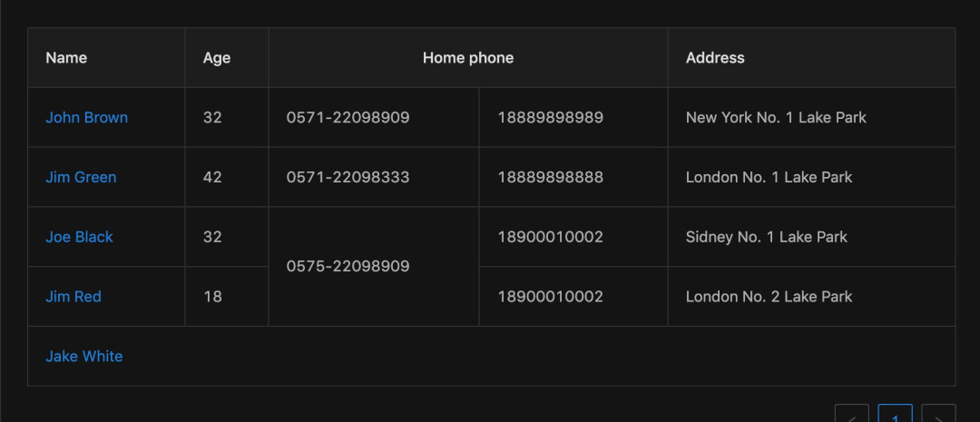
Task: Click the Age column header
Action: click(227, 57)
